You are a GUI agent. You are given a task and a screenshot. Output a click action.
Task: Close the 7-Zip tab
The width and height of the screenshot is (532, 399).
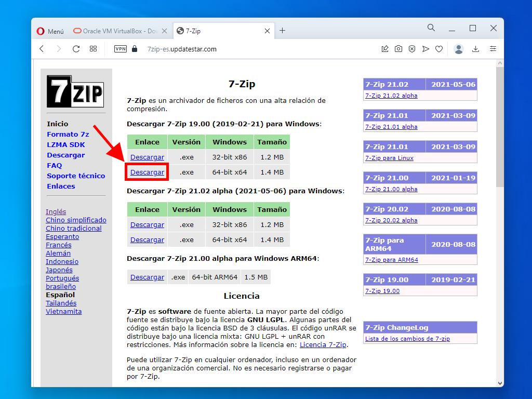pos(268,31)
